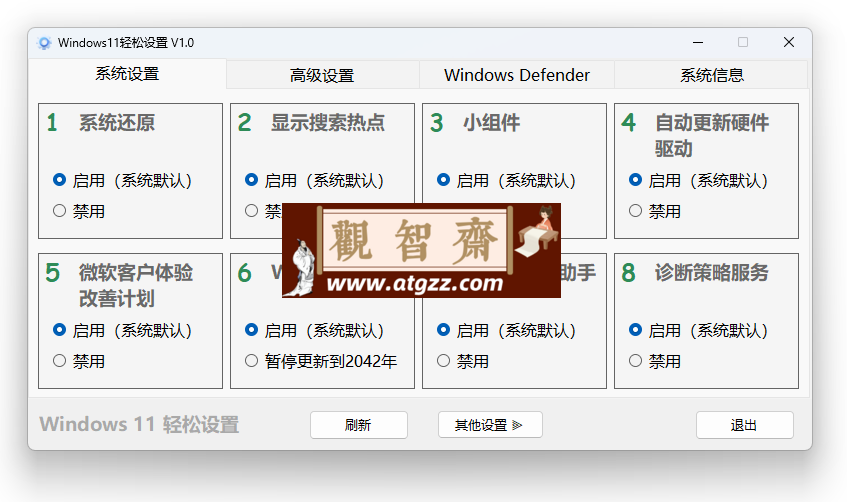This screenshot has width=847, height=502.
Task: Open the 高级设置 tab
Action: [x=322, y=75]
